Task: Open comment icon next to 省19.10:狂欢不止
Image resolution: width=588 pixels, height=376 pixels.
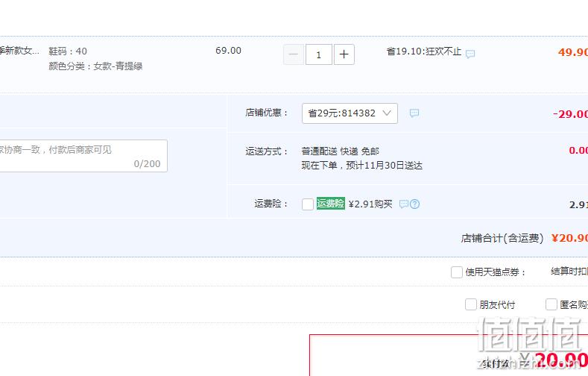Action: tap(470, 54)
